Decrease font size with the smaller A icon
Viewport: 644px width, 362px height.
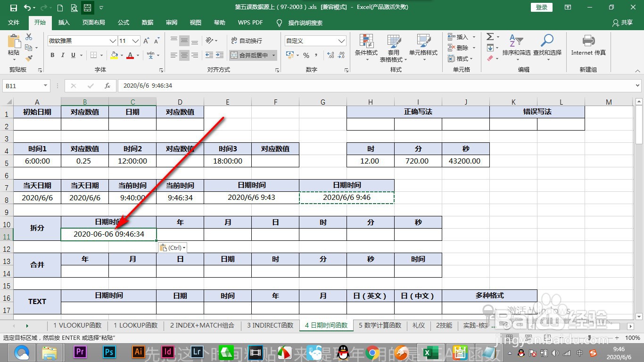tap(157, 41)
